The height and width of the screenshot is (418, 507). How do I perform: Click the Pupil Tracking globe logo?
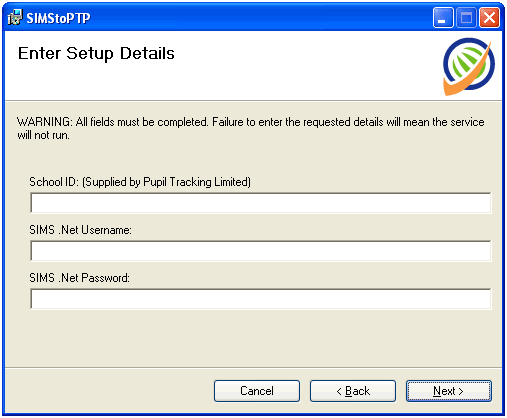(469, 66)
